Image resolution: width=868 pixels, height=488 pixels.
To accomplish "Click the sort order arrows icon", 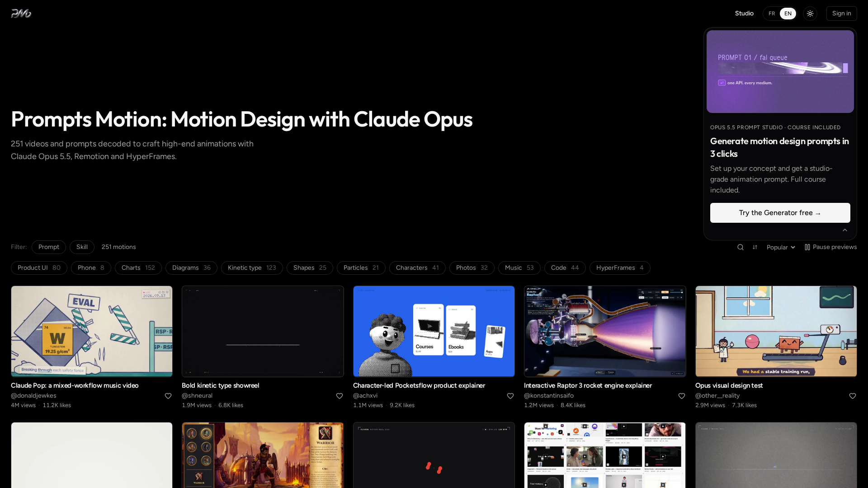I will [x=755, y=247].
